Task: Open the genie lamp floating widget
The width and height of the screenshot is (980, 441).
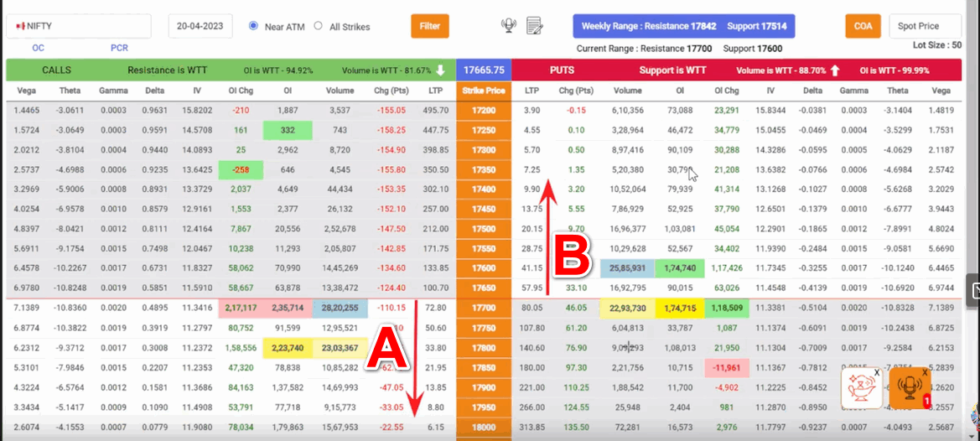Action: tap(860, 389)
